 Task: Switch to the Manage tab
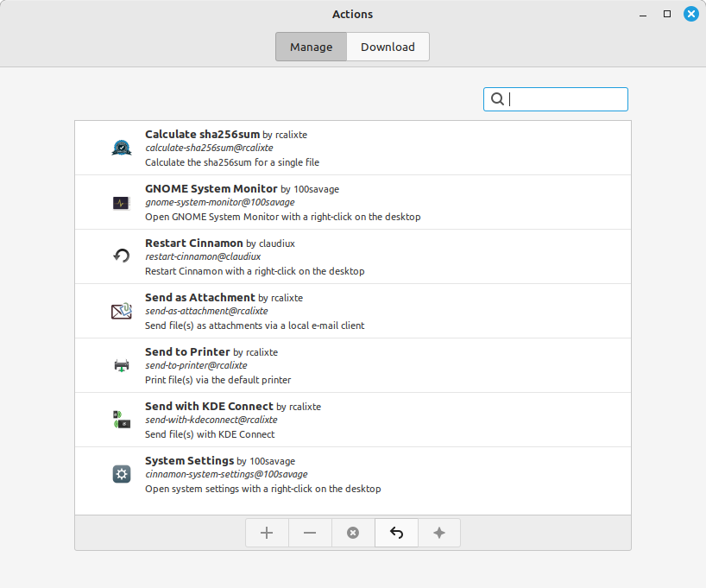click(311, 47)
